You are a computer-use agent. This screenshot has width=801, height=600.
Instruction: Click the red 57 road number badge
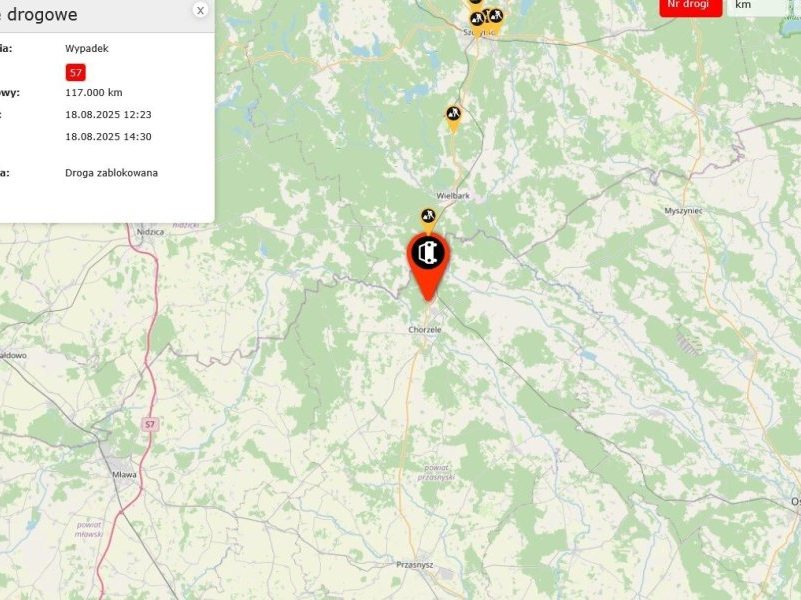pyautogui.click(x=76, y=73)
